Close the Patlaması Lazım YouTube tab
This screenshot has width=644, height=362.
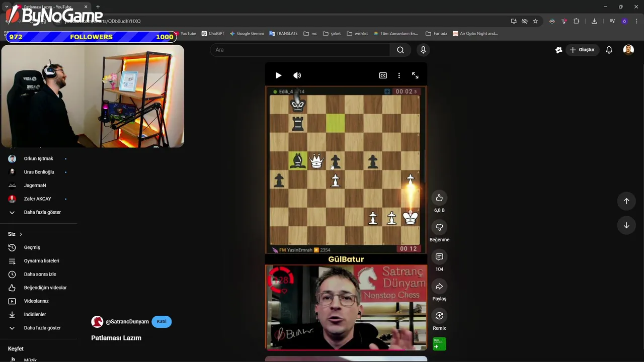click(x=86, y=7)
